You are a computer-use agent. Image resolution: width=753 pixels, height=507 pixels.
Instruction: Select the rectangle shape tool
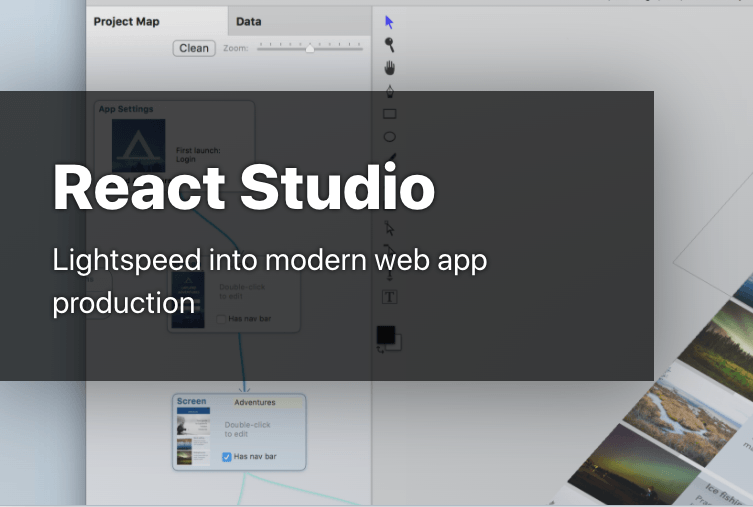pyautogui.click(x=389, y=114)
